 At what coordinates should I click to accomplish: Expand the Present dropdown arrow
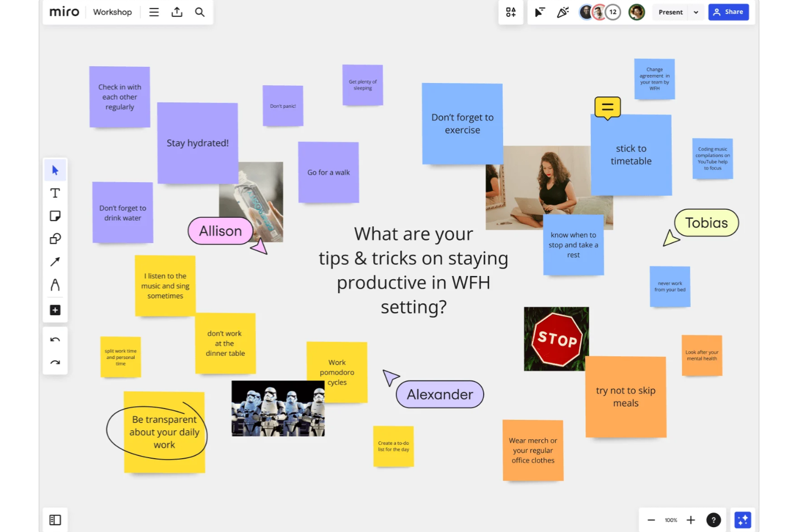click(x=696, y=12)
